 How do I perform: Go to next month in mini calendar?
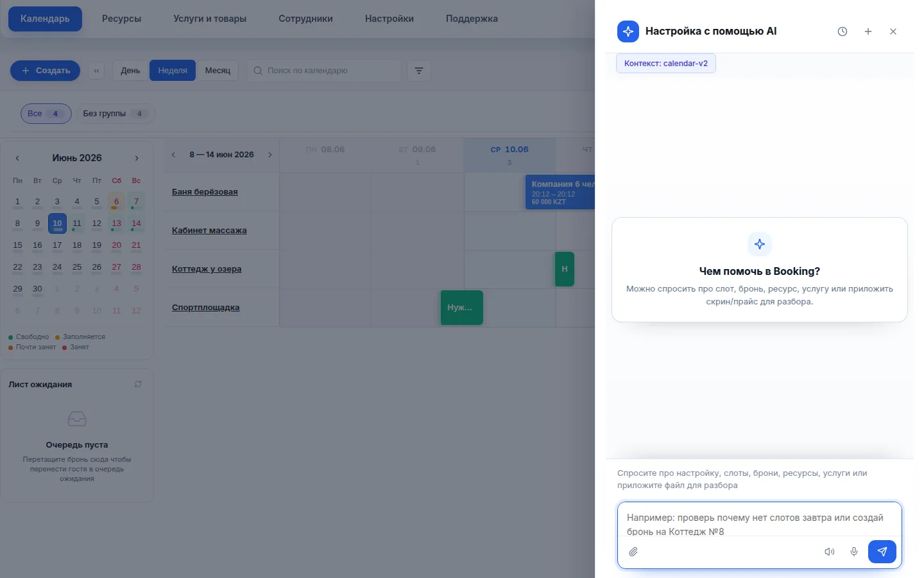[x=137, y=158]
